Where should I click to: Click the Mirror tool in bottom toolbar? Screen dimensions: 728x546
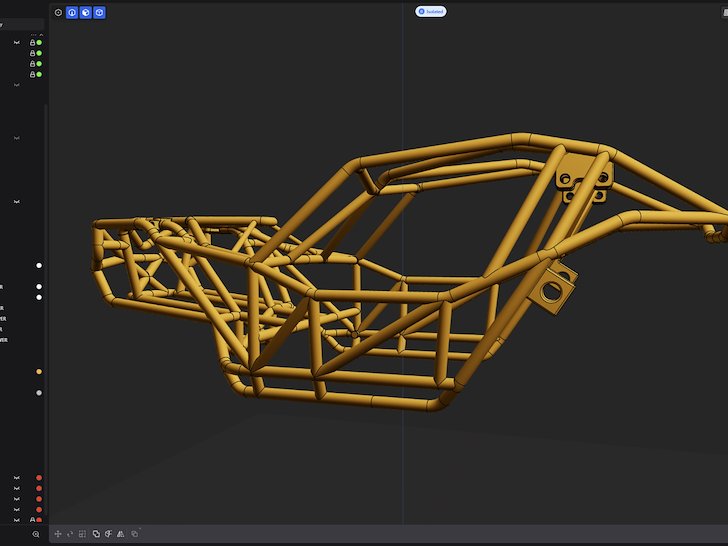tap(120, 534)
